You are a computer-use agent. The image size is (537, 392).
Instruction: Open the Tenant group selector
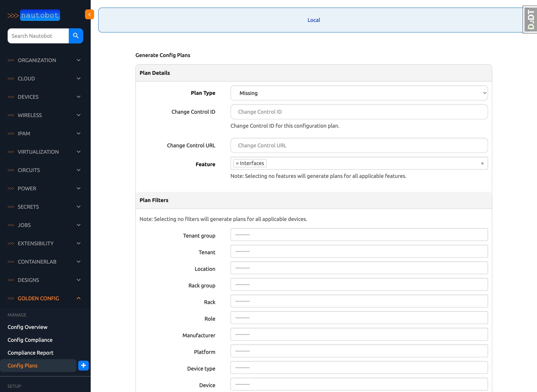point(359,235)
